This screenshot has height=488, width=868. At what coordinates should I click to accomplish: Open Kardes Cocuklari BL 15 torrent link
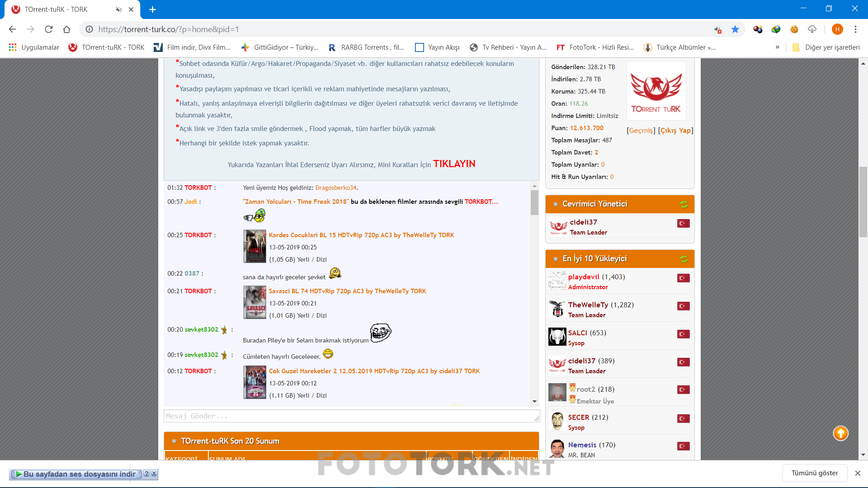(x=361, y=235)
